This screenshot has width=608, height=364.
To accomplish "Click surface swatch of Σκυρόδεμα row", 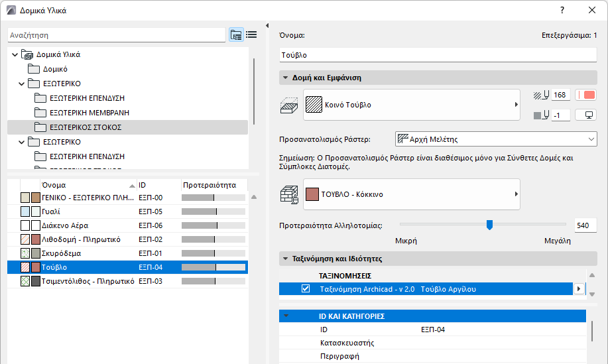I will pyautogui.click(x=36, y=253).
